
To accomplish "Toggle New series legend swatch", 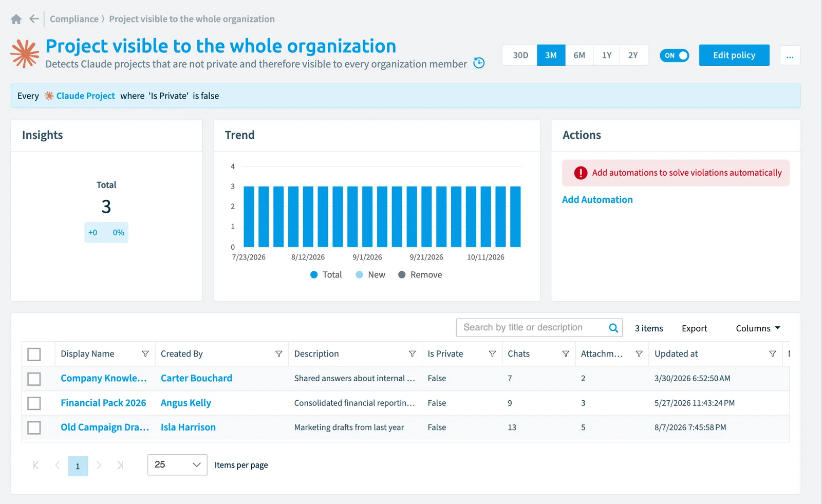I will pos(360,275).
